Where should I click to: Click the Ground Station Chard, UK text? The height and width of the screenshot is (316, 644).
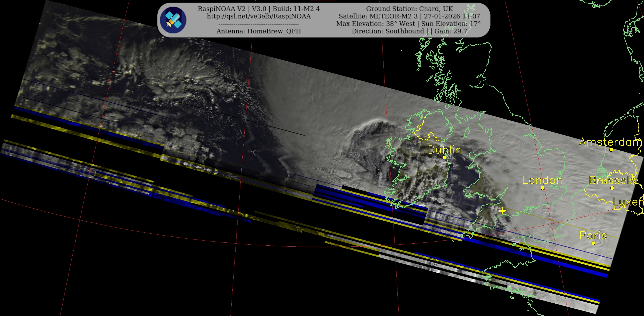pos(409,9)
